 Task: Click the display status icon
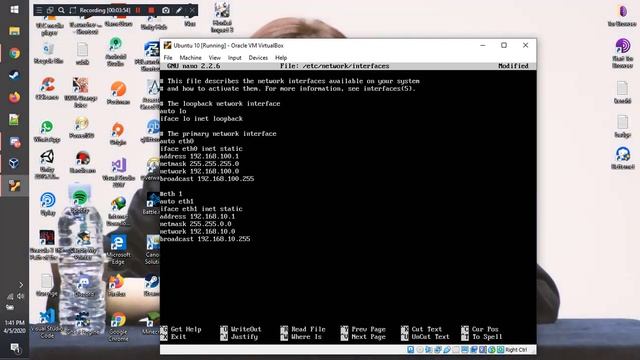point(465,350)
